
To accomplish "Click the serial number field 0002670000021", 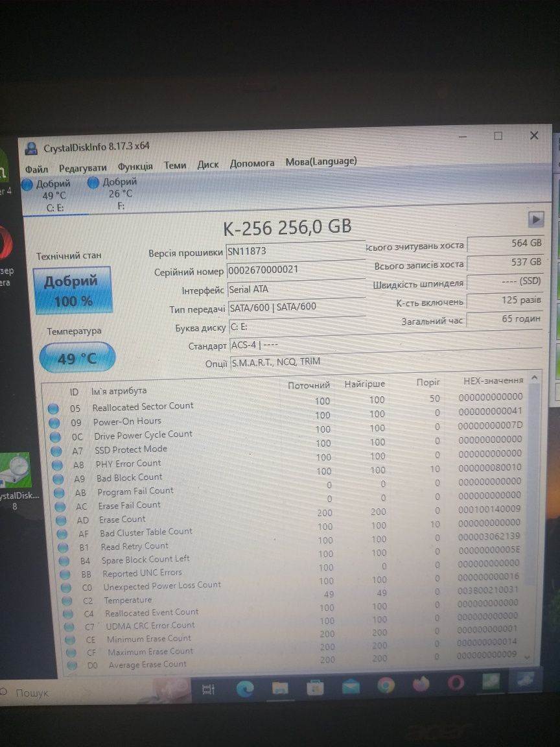I will click(296, 269).
